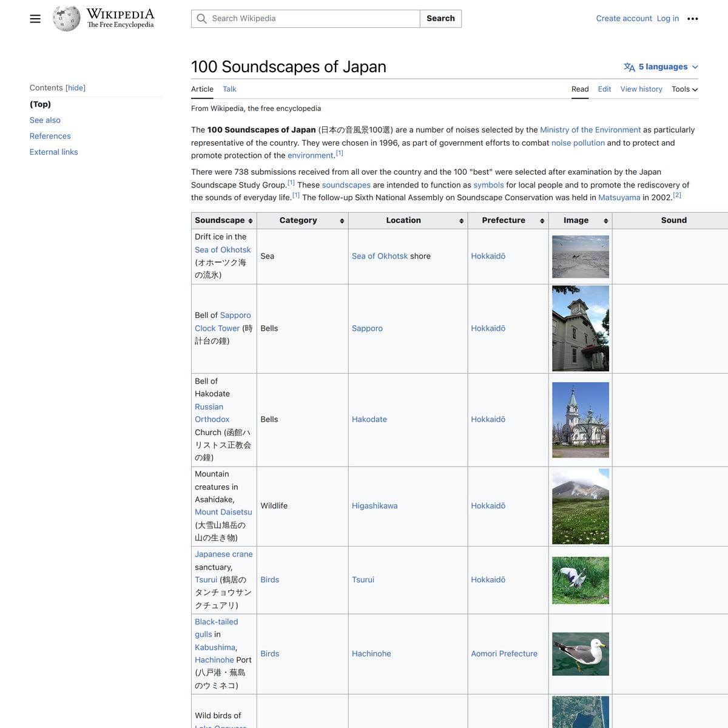728x728 pixels.
Task: Sort table by Image column arrows
Action: click(605, 221)
